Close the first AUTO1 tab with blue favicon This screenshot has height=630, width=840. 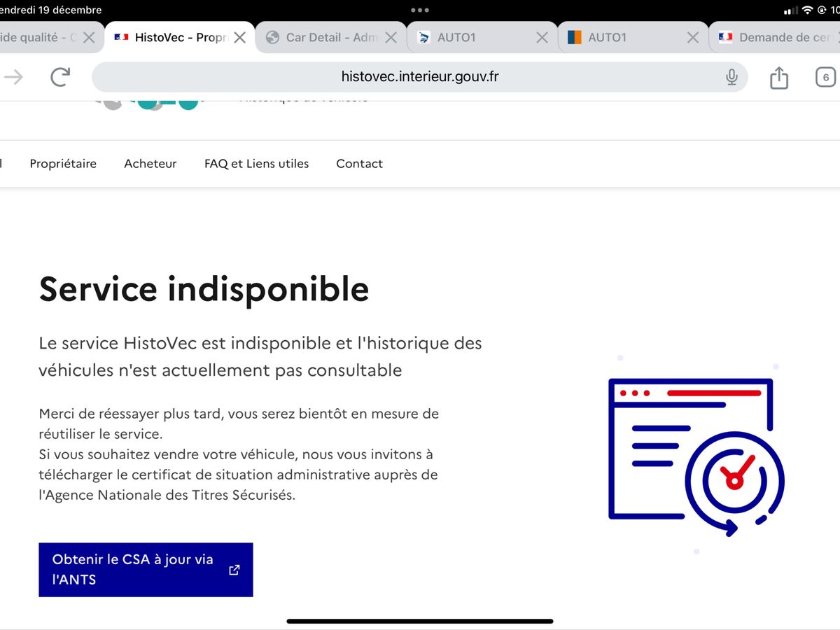tap(542, 38)
